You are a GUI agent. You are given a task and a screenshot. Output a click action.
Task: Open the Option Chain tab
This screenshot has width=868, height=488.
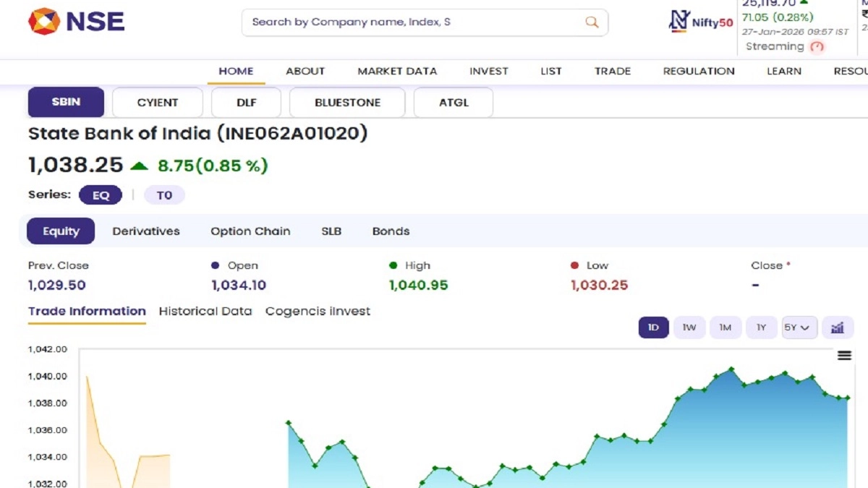pyautogui.click(x=250, y=231)
